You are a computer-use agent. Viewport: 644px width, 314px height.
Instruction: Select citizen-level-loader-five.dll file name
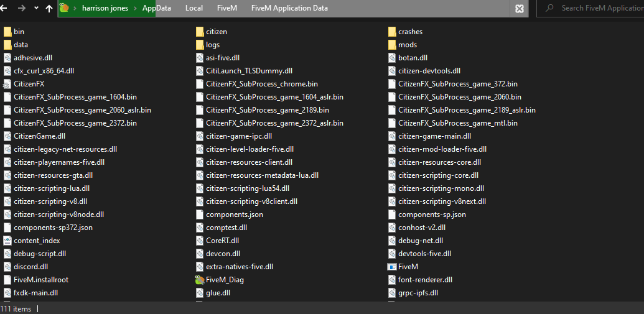coord(250,149)
